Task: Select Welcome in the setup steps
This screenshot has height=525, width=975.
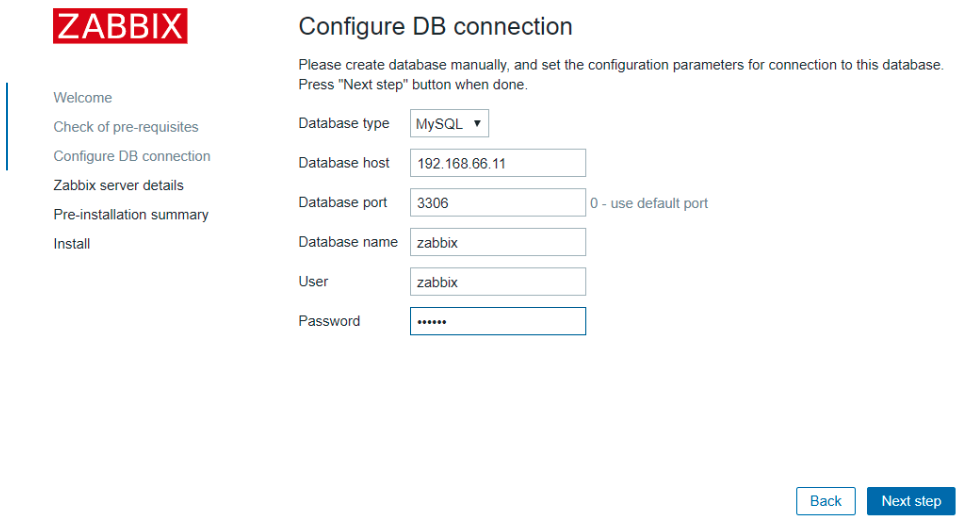Action: 83,98
